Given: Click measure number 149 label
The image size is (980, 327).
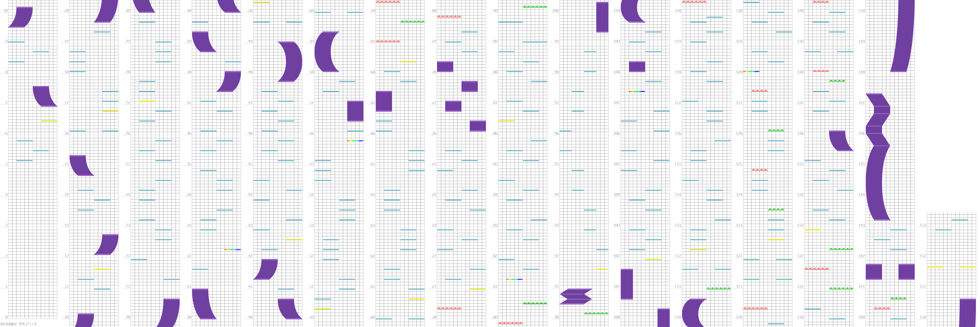Looking at the screenshot, I should click(862, 41).
